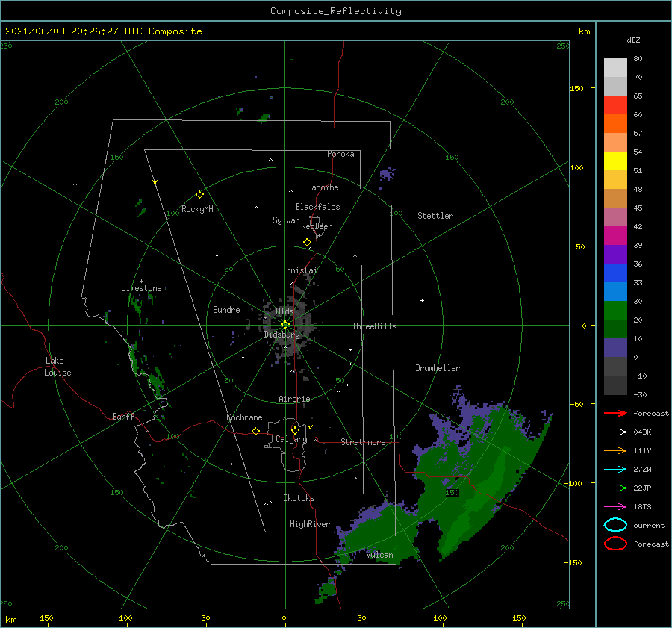Click the bright yellow swatch below 54
This screenshot has width=672, height=628.
coord(615,161)
